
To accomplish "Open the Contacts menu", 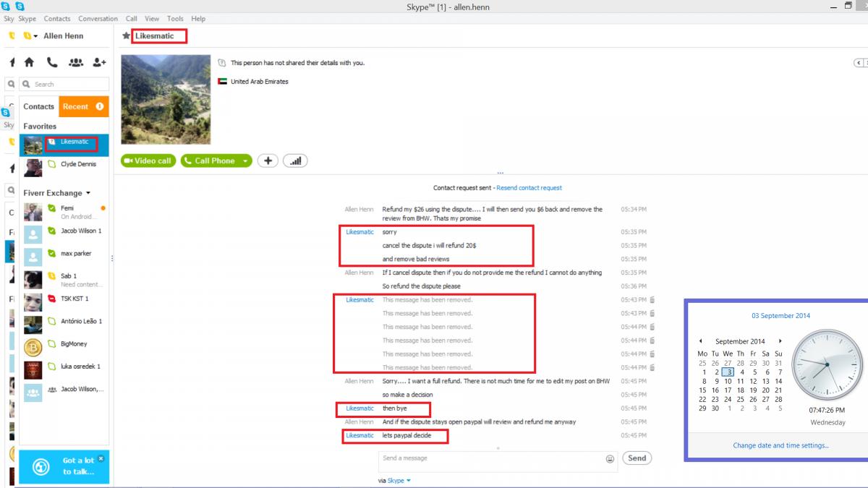I will 57,19.
